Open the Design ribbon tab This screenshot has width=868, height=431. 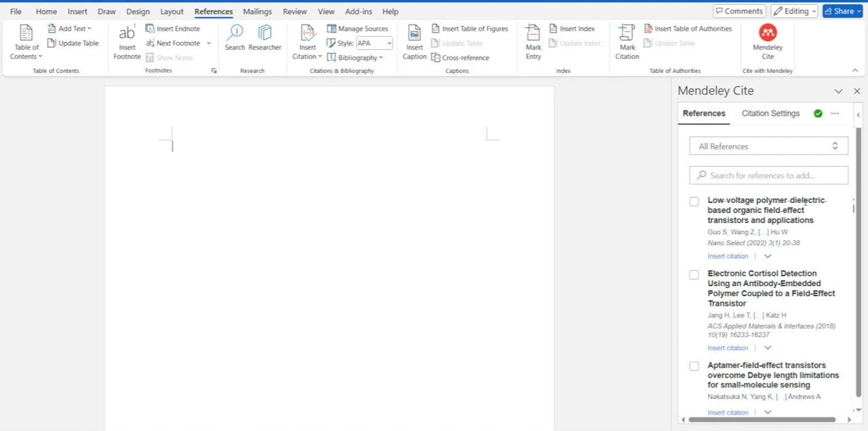click(x=138, y=12)
